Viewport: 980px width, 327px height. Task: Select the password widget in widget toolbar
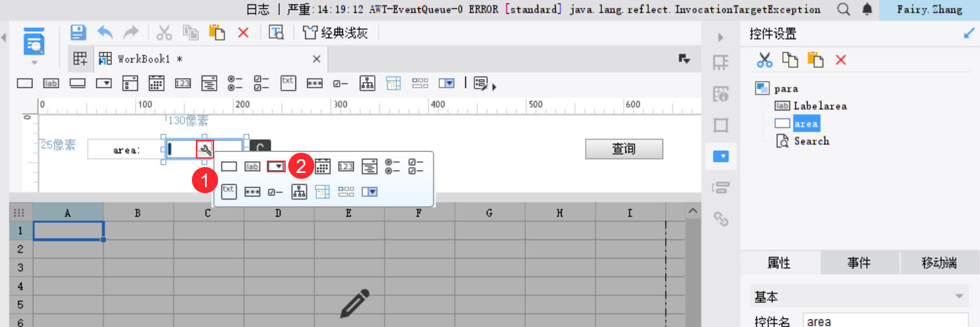pos(315,83)
